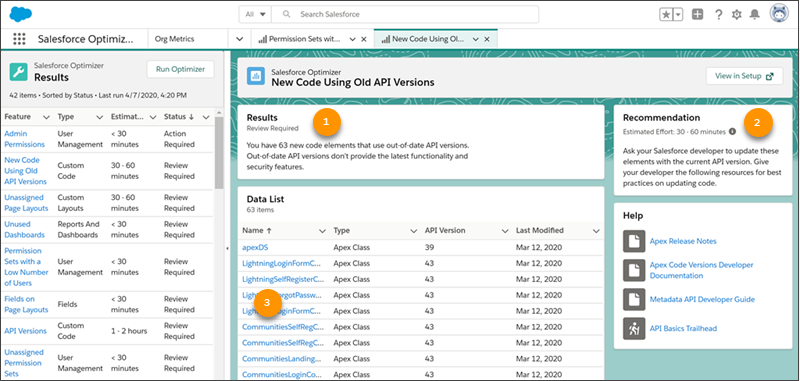The image size is (800, 381).
Task: Open the CommunitiesLoginCo... class link
Action: (282, 375)
